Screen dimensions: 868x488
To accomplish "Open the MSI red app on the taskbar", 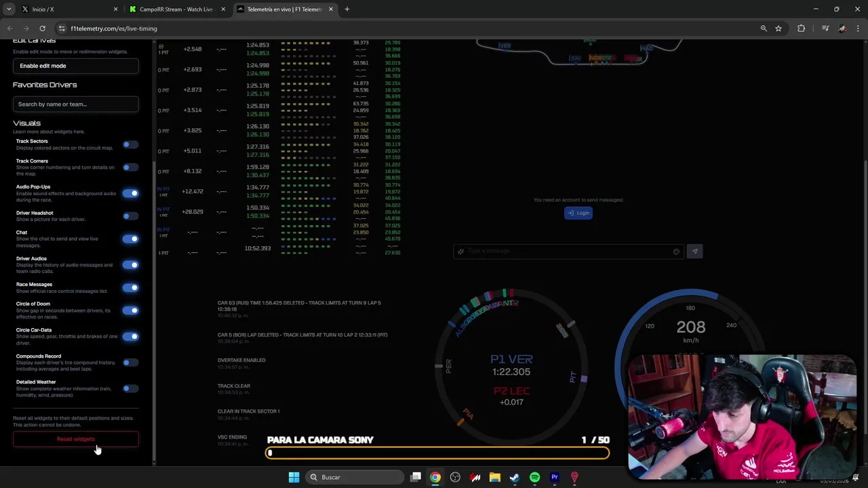I will pos(475,477).
